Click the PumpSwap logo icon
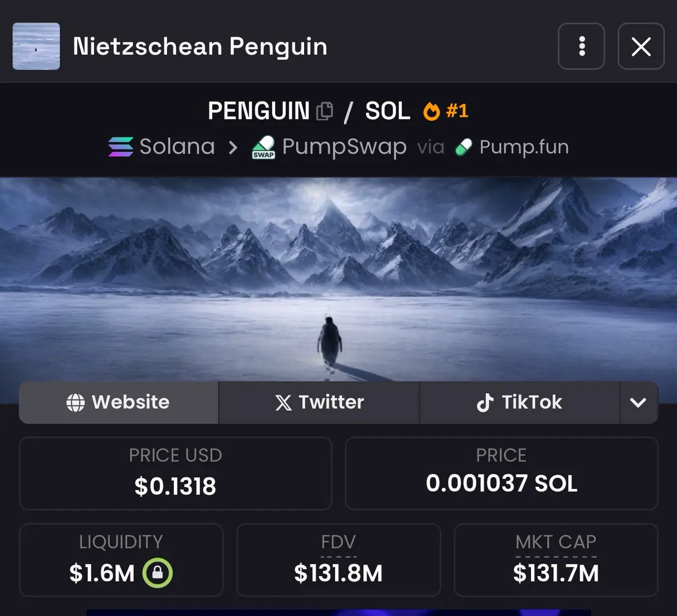The image size is (677, 616). (263, 147)
